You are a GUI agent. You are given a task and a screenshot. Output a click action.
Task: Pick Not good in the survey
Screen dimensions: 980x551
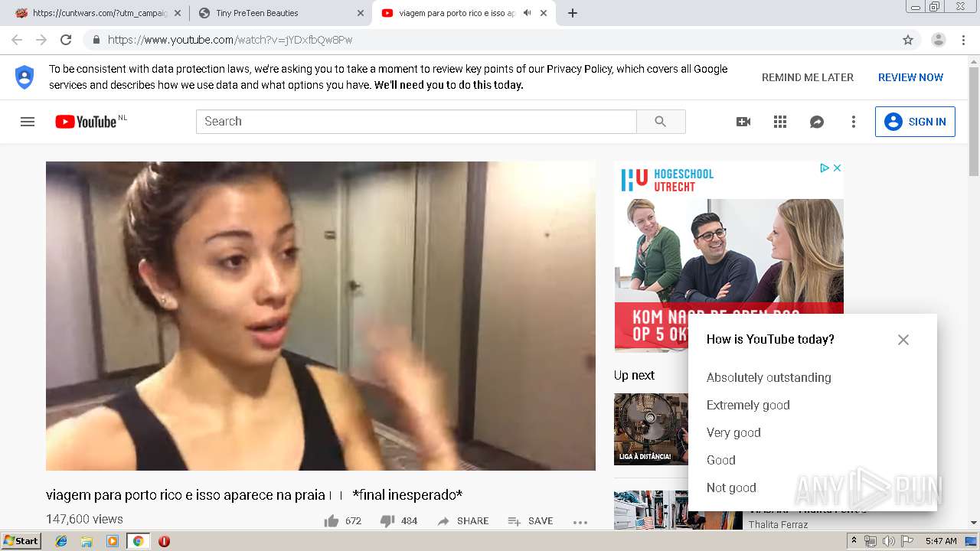(x=731, y=487)
